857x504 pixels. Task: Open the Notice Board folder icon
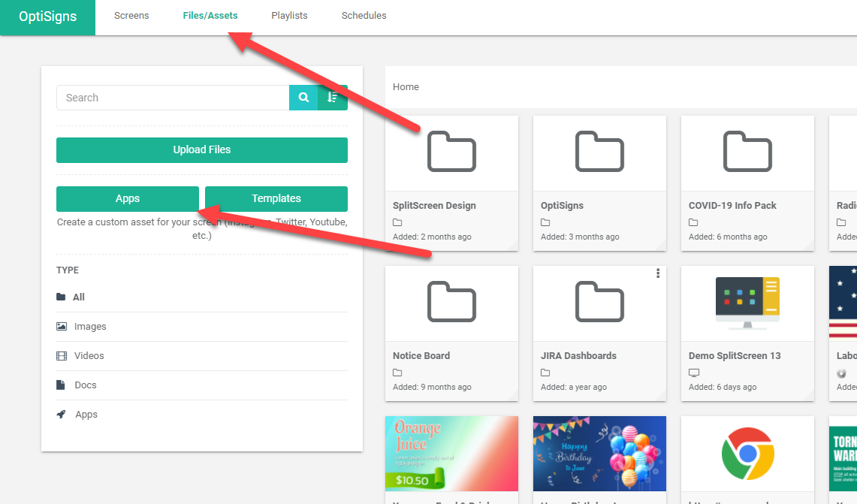point(451,302)
